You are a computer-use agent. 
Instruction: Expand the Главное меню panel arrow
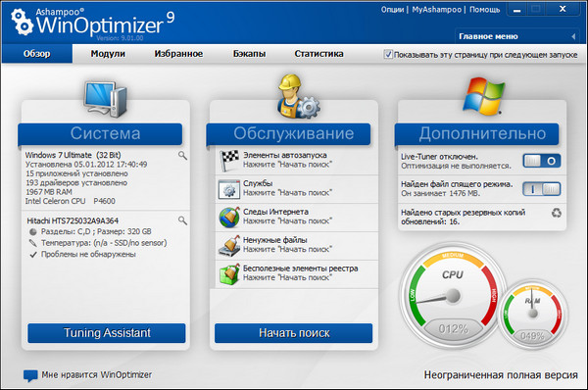pyautogui.click(x=573, y=36)
